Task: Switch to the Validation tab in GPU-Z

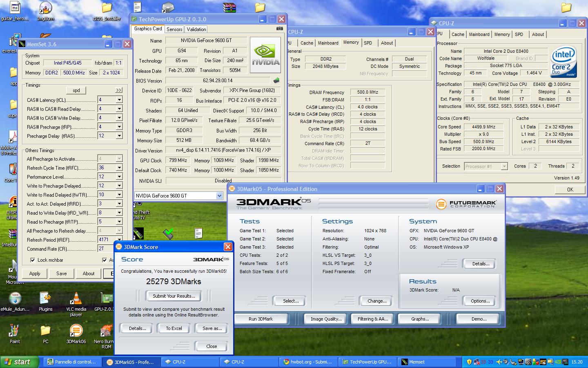Action: 196,29
